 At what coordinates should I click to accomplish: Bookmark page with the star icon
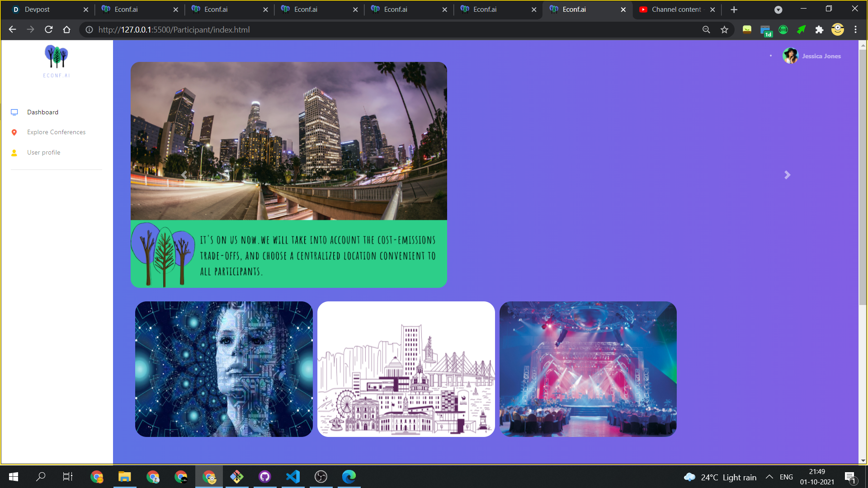(725, 30)
